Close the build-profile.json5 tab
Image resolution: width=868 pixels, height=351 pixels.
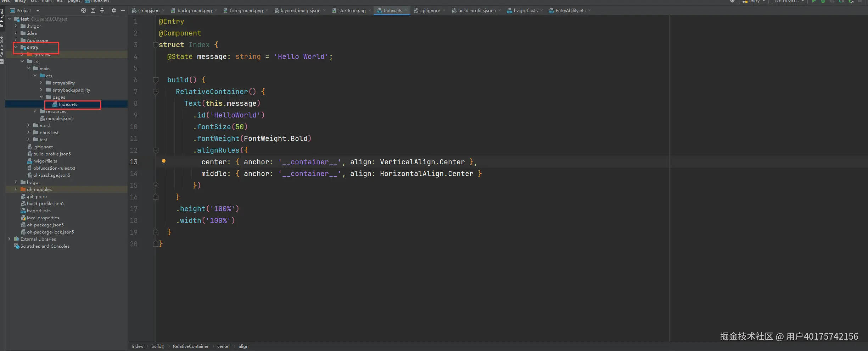click(x=500, y=10)
